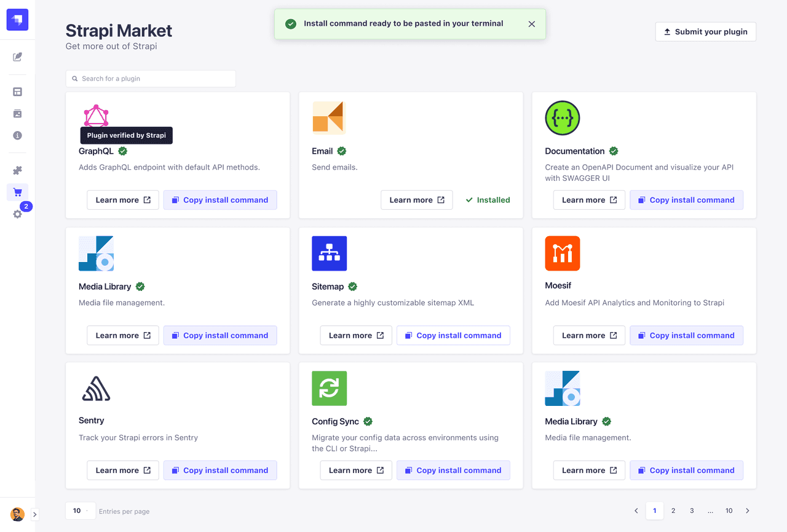Open Settings gear icon in sidebar
Image resolution: width=787 pixels, height=532 pixels.
17,214
